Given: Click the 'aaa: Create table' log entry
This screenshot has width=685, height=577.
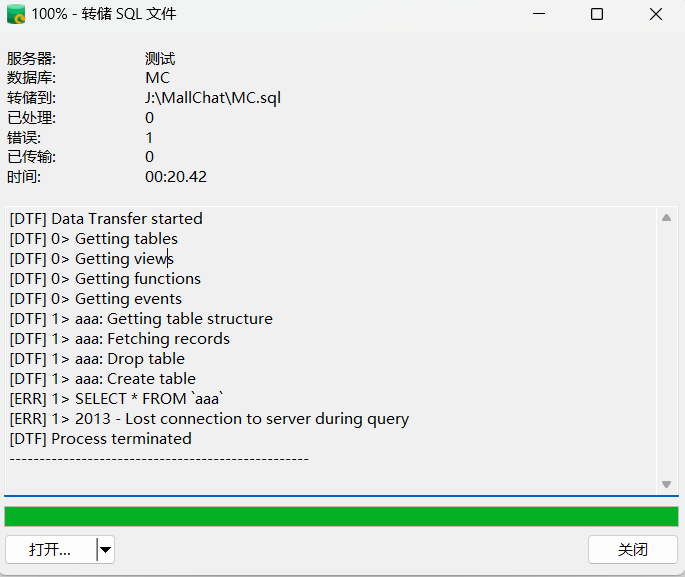Looking at the screenshot, I should tap(103, 379).
